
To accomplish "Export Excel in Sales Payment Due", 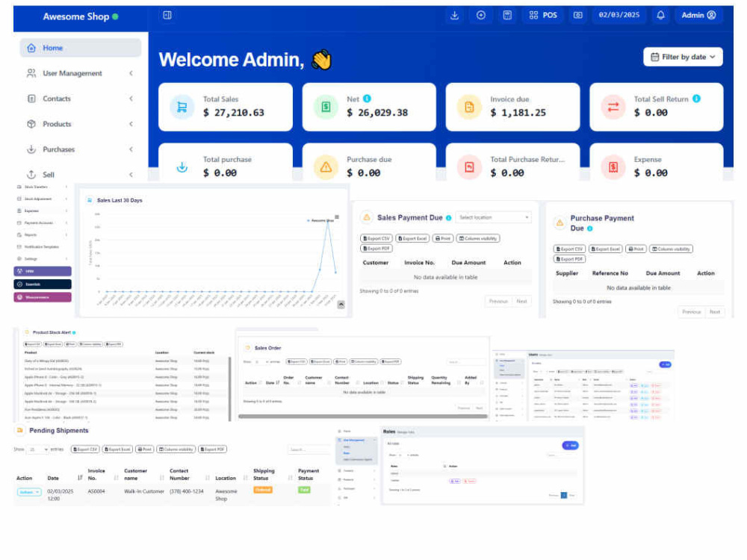I will pyautogui.click(x=412, y=238).
